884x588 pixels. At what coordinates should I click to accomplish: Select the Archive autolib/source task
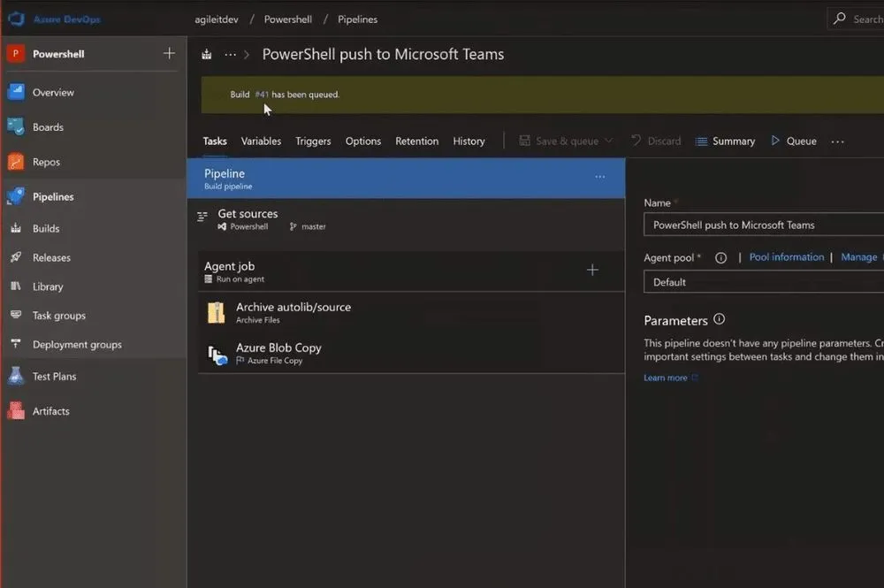click(411, 312)
